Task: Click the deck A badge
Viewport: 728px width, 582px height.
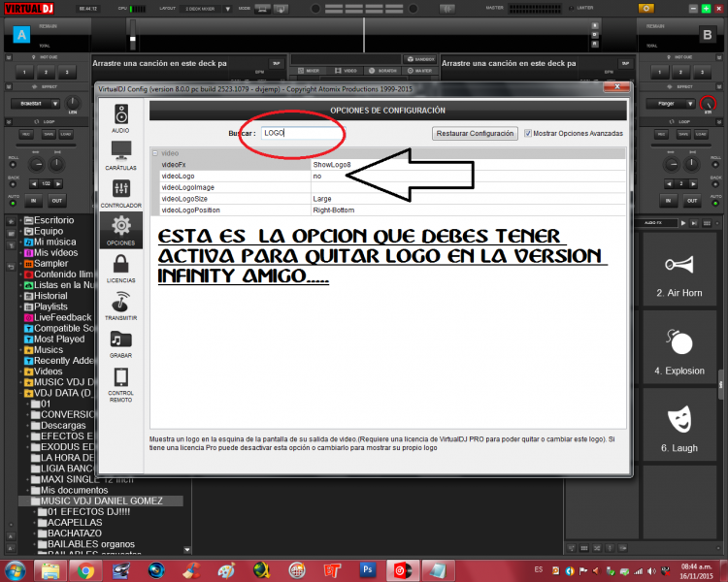Action: click(21, 35)
